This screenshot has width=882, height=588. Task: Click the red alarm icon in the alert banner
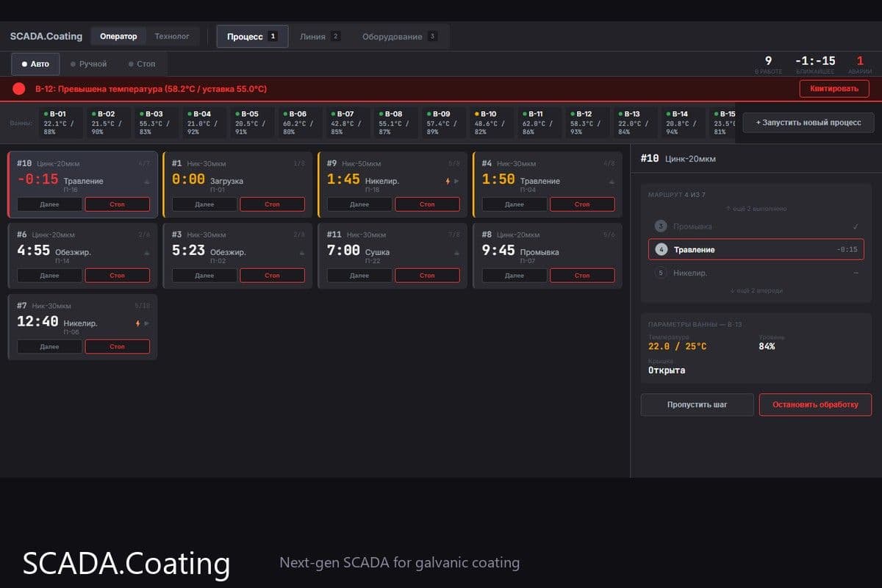coord(20,88)
